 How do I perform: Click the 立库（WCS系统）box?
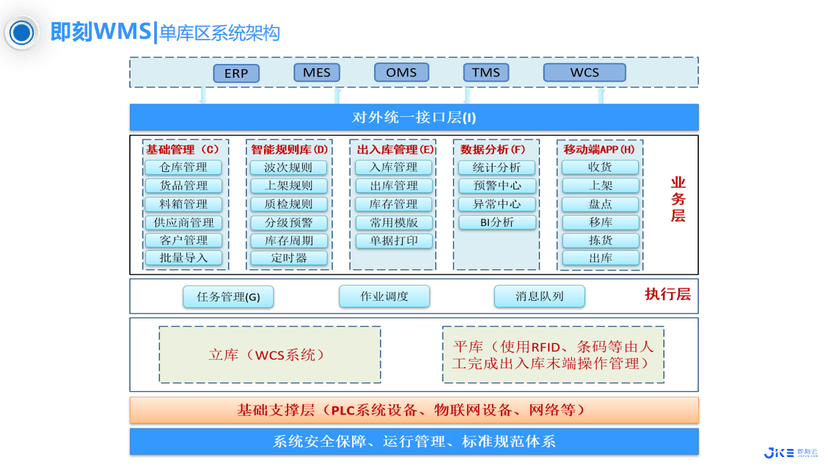tap(270, 355)
